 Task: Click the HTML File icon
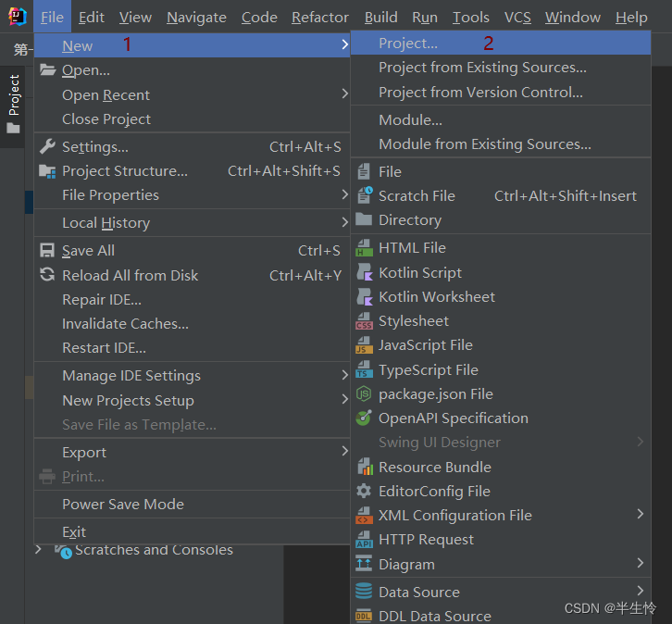click(x=364, y=248)
